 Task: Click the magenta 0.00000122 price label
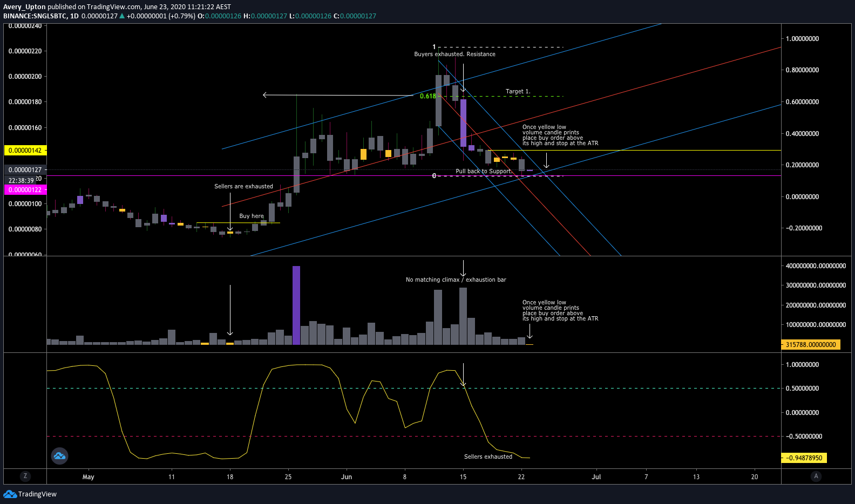[25, 190]
